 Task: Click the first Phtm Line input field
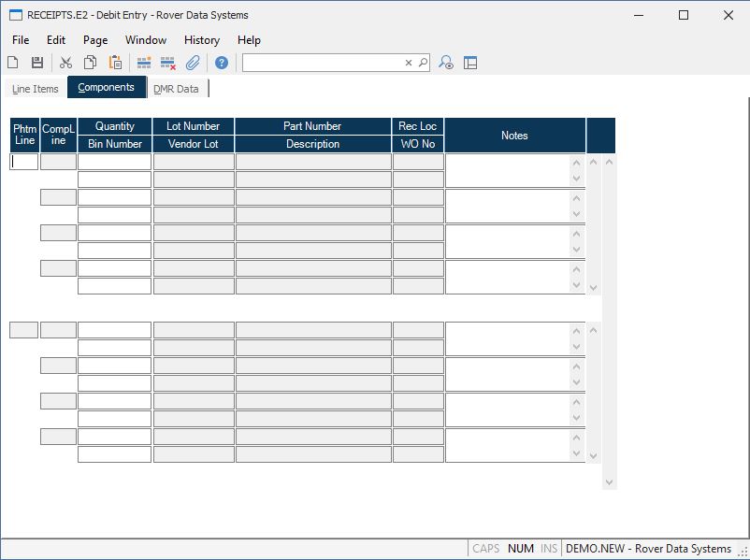tap(24, 162)
